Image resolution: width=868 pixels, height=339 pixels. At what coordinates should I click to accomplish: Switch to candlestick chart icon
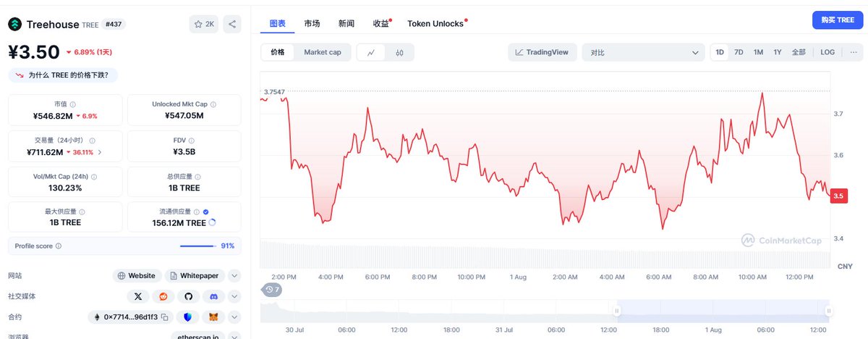pyautogui.click(x=400, y=52)
